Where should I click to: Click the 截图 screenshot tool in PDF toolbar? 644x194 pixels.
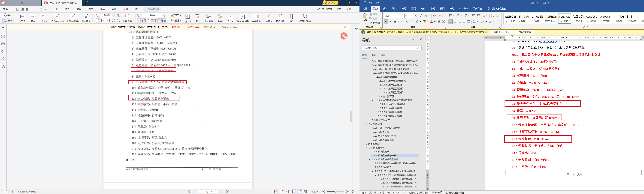point(198,18)
